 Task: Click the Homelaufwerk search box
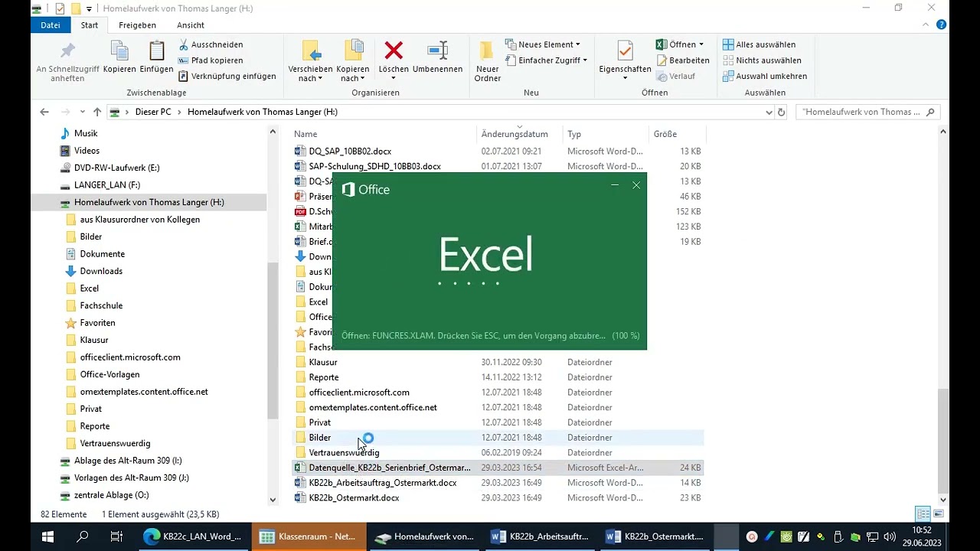tap(868, 112)
